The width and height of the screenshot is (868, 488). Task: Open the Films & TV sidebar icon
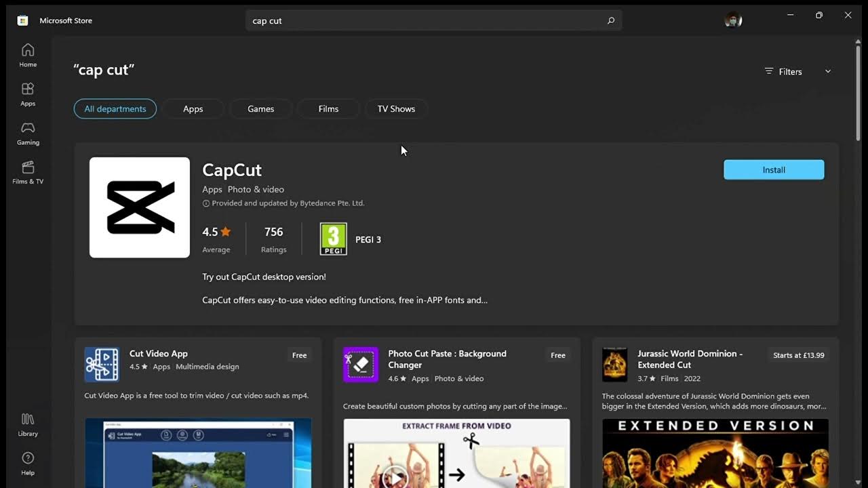pos(28,173)
